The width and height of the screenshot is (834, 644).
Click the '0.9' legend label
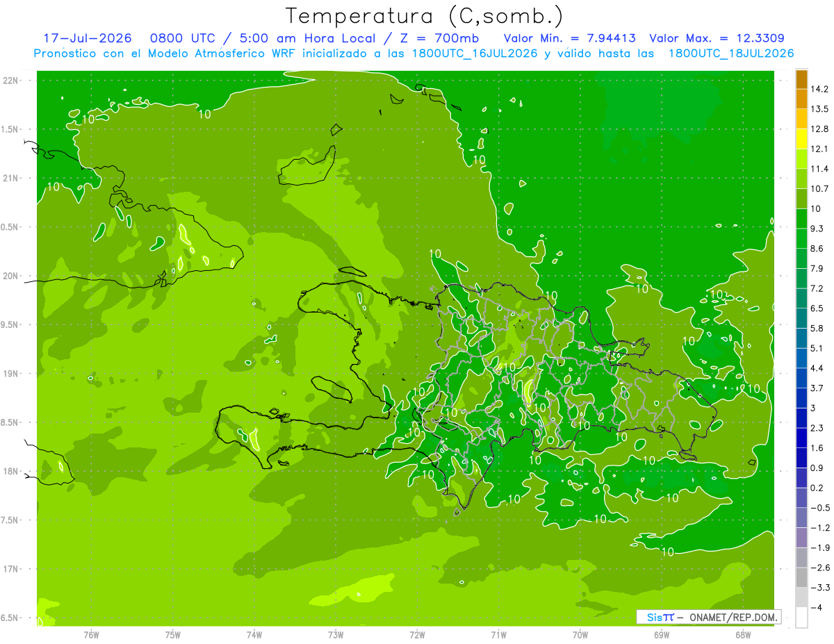[817, 468]
